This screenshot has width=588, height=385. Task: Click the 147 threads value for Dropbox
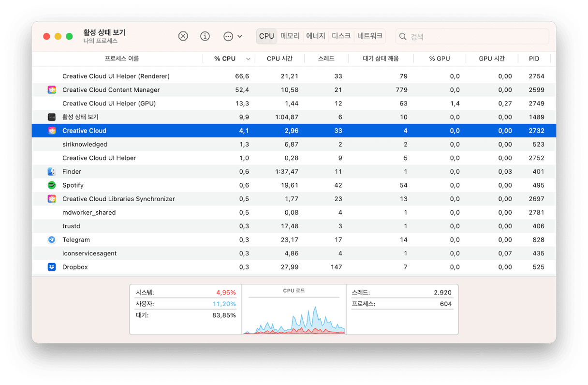point(336,267)
